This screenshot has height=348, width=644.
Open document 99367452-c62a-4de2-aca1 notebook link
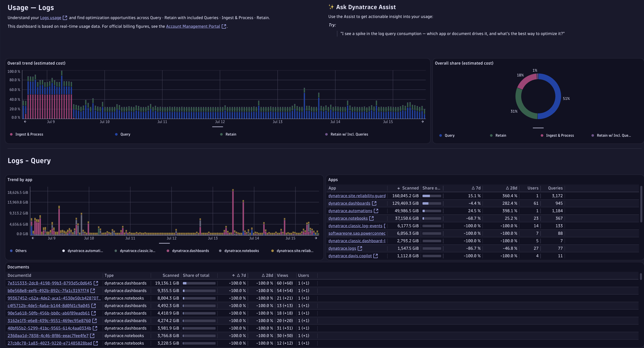point(54,298)
